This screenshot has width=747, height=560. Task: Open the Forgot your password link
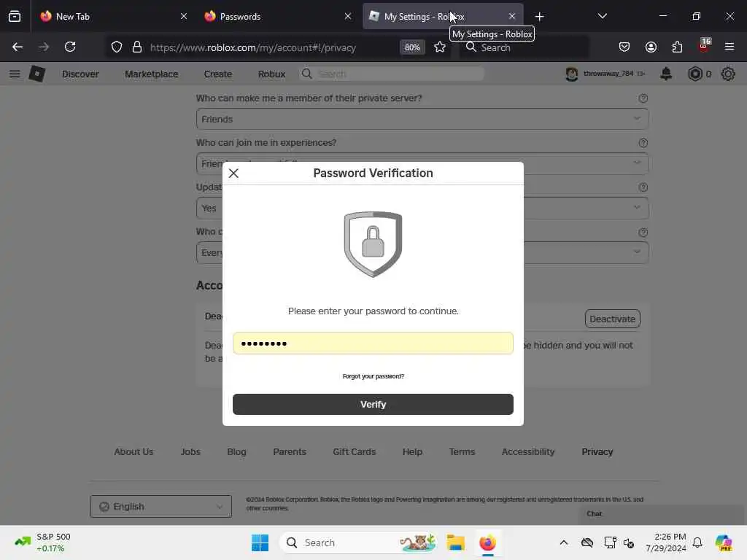(373, 376)
